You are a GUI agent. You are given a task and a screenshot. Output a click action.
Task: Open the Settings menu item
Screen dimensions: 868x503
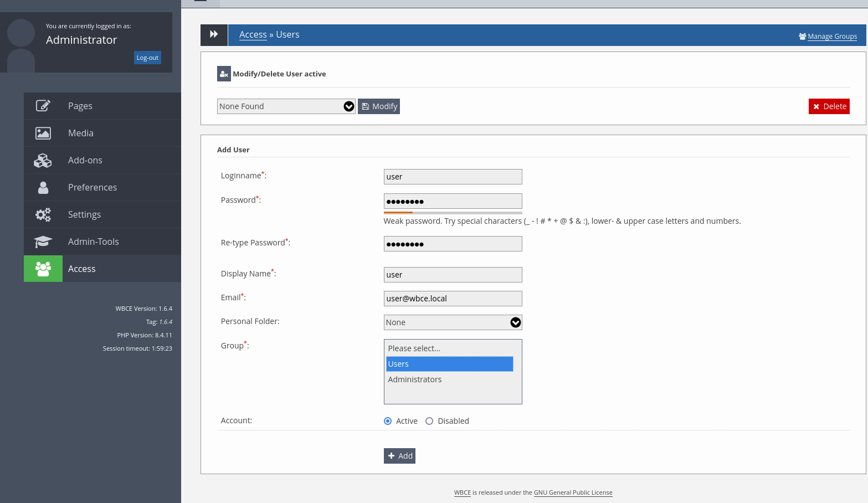pyautogui.click(x=102, y=214)
